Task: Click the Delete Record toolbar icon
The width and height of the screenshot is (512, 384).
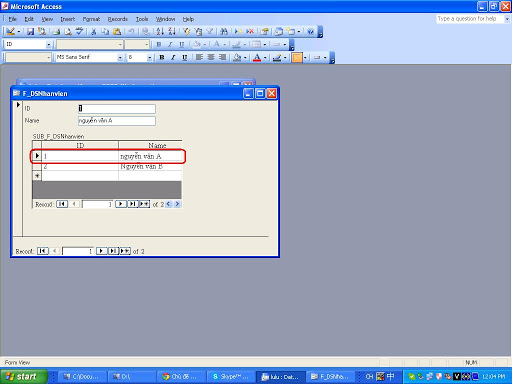Action: click(250, 32)
